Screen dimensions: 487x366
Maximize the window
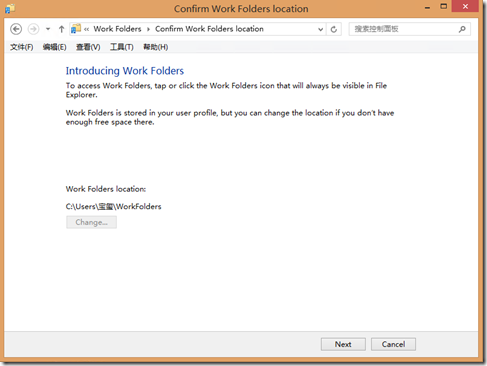pyautogui.click(x=443, y=6)
